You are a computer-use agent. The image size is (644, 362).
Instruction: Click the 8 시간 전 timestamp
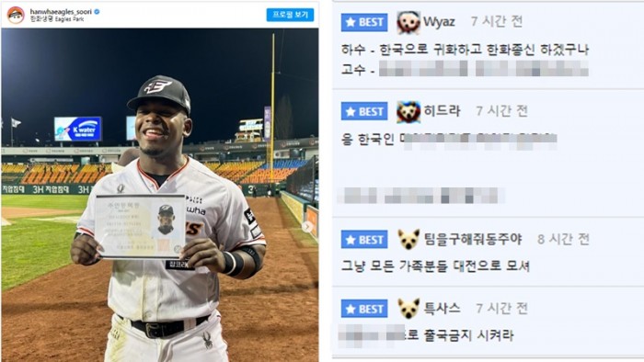(x=563, y=239)
